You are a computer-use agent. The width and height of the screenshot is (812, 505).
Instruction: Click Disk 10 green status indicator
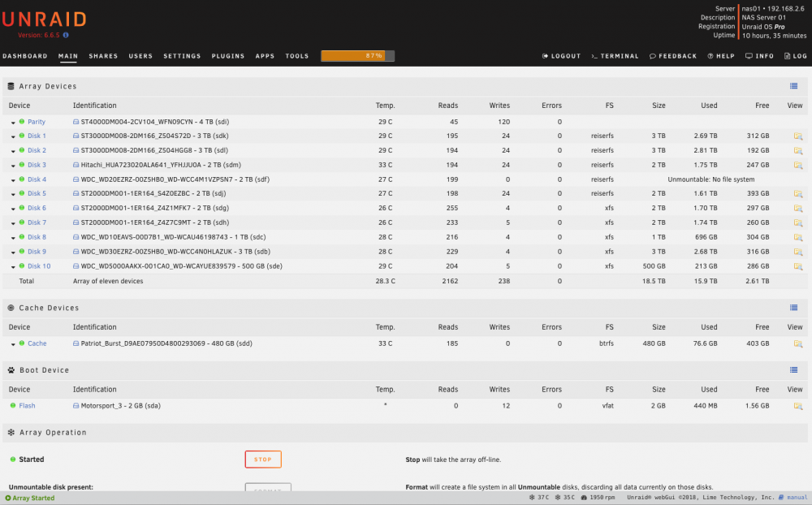(22, 265)
